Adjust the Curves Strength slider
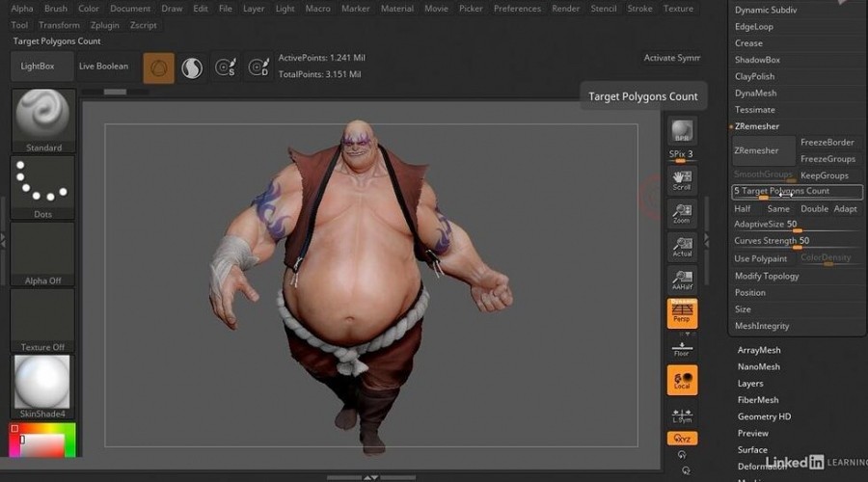This screenshot has height=482, width=868. tap(798, 242)
